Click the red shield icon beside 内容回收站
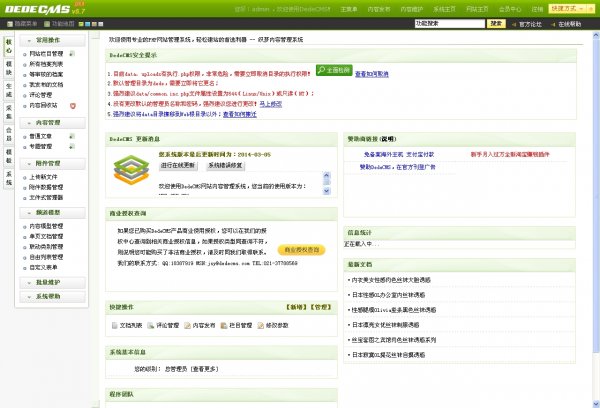Screen dimensions: 600x408 (x=73, y=106)
